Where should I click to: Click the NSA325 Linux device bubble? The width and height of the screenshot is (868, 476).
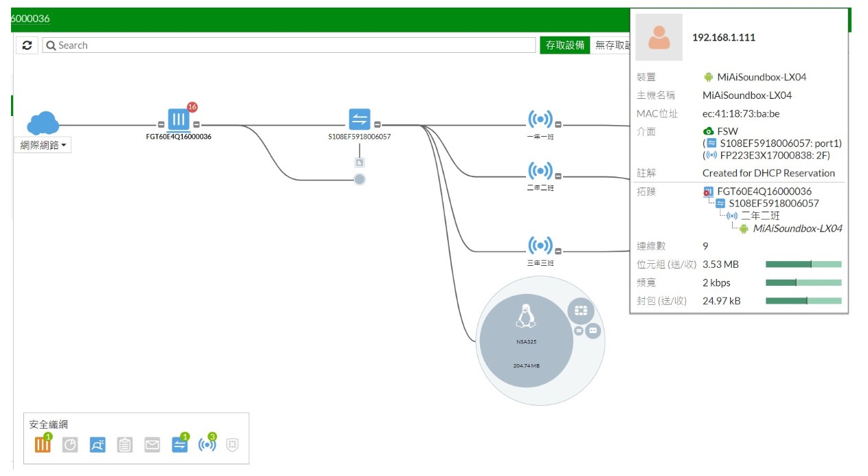[x=526, y=340]
